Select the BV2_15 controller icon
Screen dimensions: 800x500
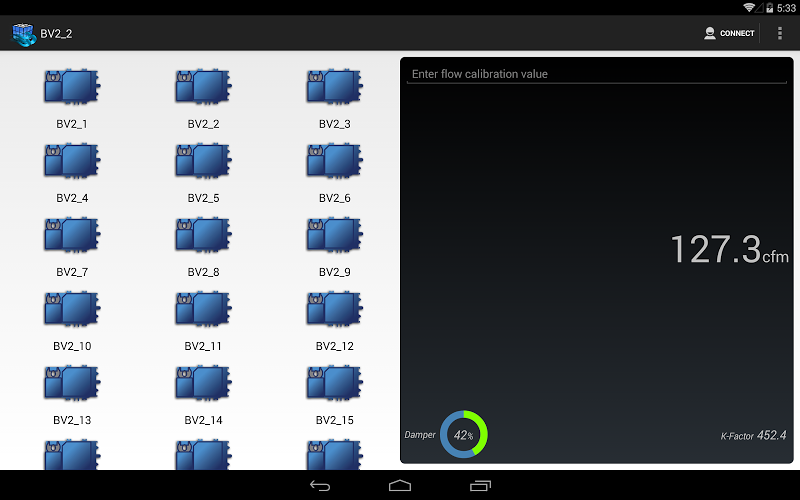click(x=335, y=383)
